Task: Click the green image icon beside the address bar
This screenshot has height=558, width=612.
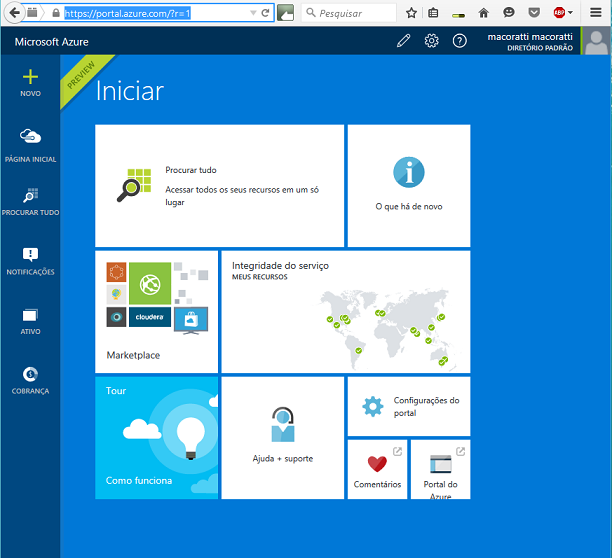Action: (285, 13)
